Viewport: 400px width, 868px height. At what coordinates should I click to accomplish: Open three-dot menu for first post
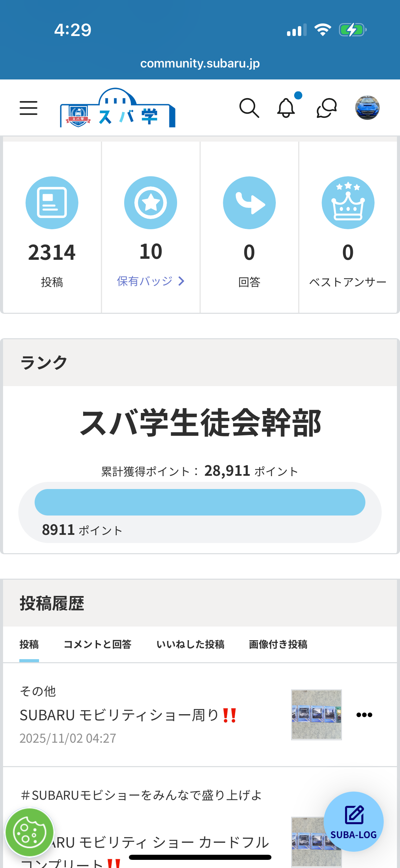click(x=364, y=715)
